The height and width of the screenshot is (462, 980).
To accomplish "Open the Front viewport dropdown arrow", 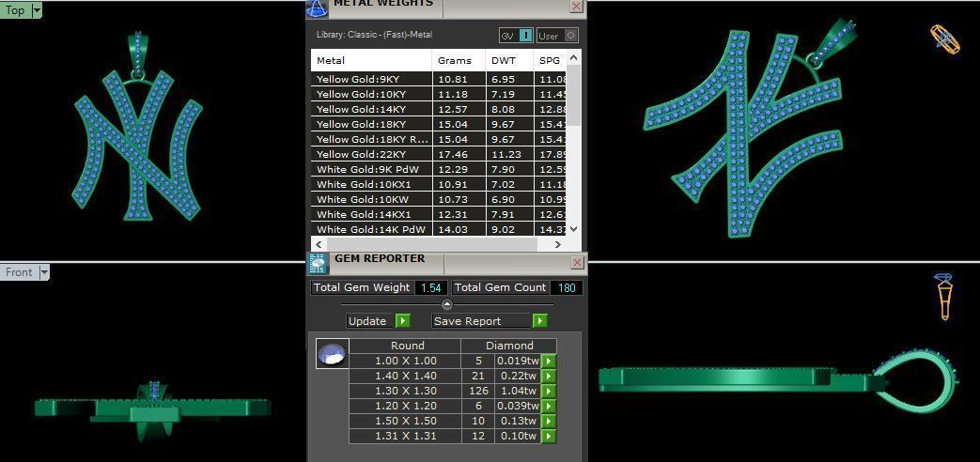I will (x=44, y=272).
